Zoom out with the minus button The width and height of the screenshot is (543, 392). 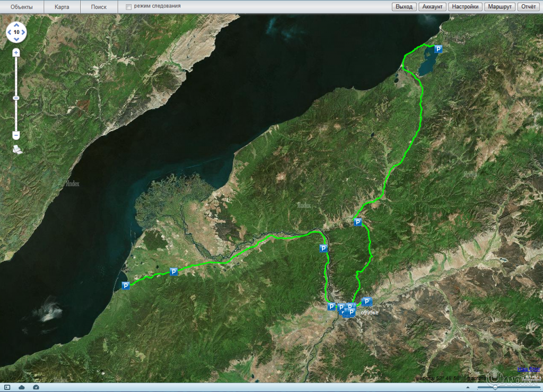pyautogui.click(x=16, y=135)
